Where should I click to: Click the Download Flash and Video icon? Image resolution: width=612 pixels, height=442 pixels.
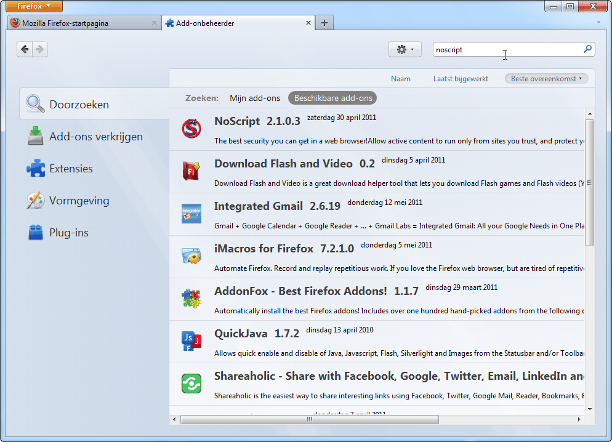coord(191,171)
